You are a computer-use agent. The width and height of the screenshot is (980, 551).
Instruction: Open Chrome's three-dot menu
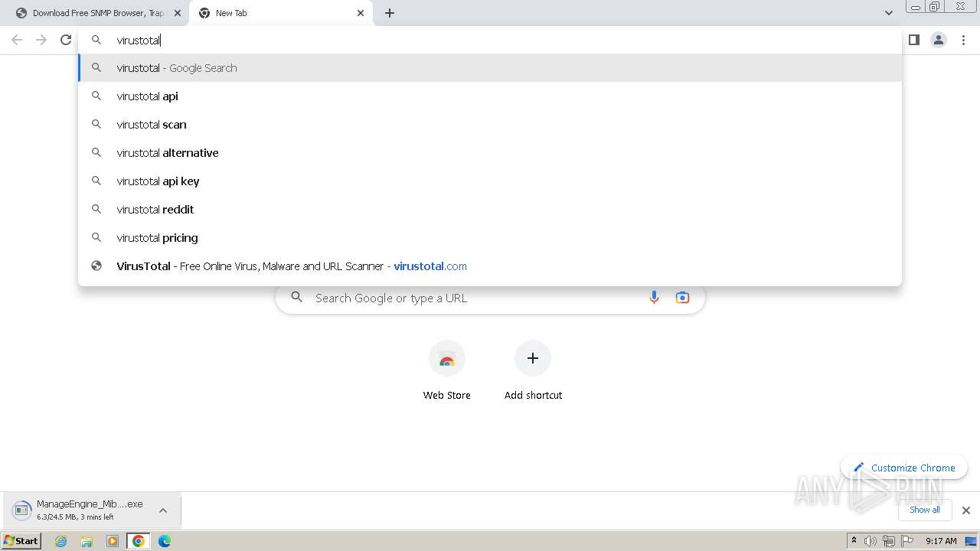coord(964,40)
